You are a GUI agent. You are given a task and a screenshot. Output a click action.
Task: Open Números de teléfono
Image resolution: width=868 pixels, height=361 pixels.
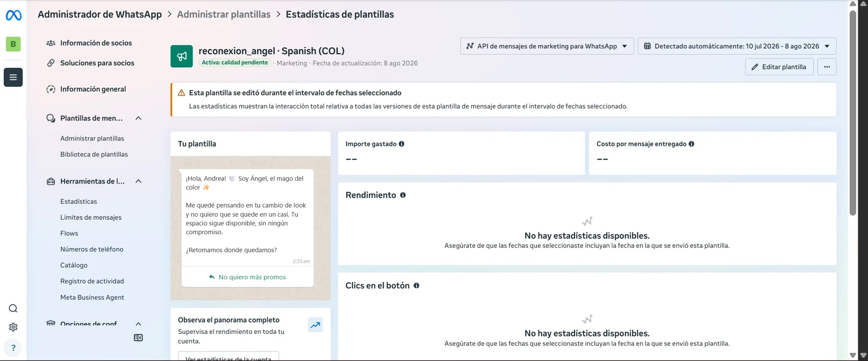pyautogui.click(x=92, y=249)
